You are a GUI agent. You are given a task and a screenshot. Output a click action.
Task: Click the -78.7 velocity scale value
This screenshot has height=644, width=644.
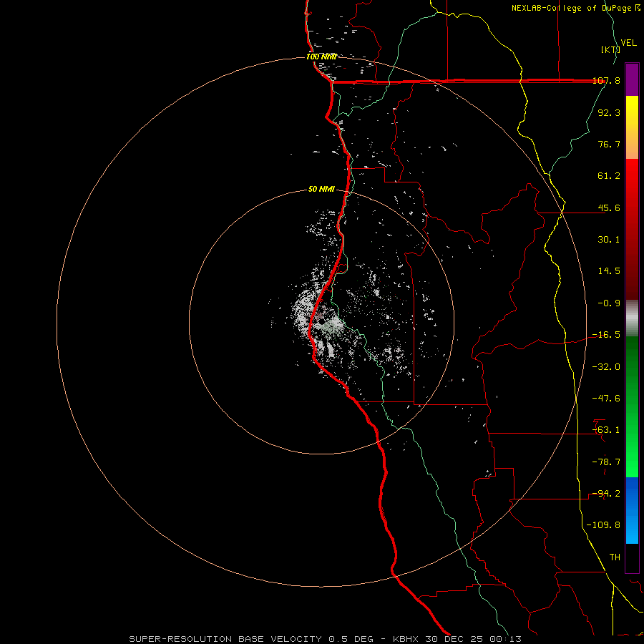coord(606,462)
